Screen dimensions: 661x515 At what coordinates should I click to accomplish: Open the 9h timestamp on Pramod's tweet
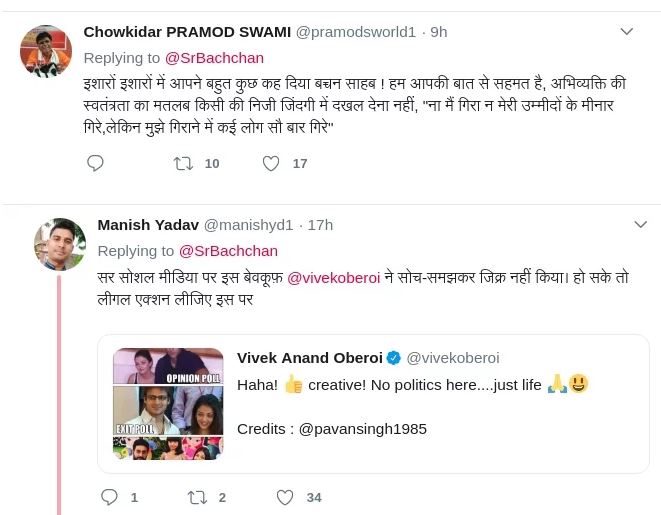click(437, 32)
